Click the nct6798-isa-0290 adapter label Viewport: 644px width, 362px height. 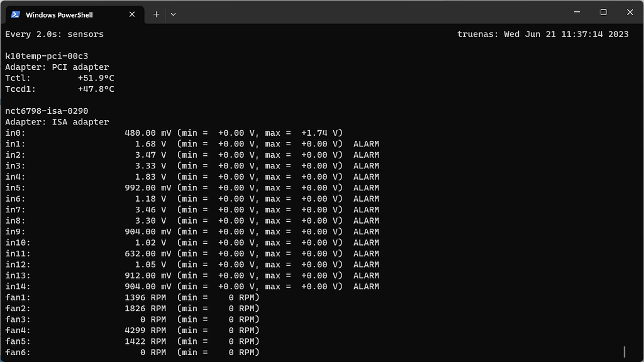(48, 111)
